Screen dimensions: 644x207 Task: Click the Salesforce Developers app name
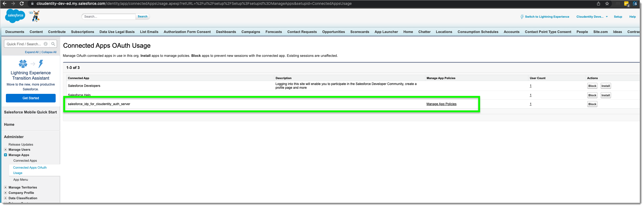[x=84, y=86]
